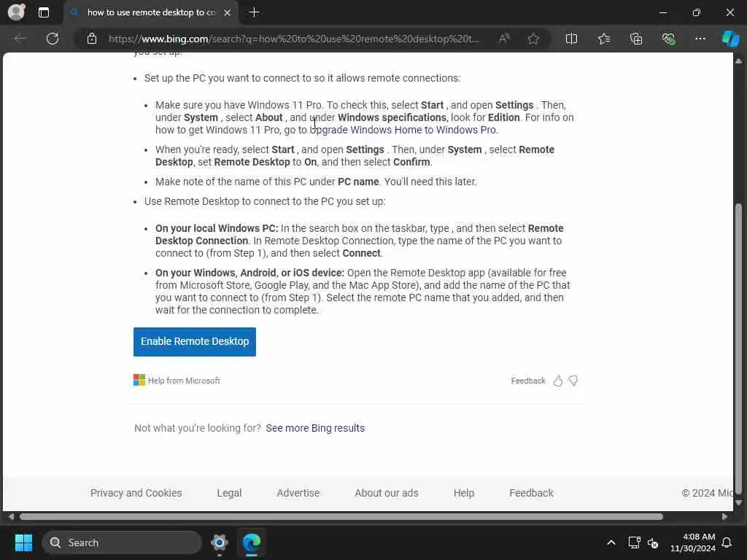Click the '© 2024' copyright text
The height and width of the screenshot is (560, 747).
click(x=707, y=493)
